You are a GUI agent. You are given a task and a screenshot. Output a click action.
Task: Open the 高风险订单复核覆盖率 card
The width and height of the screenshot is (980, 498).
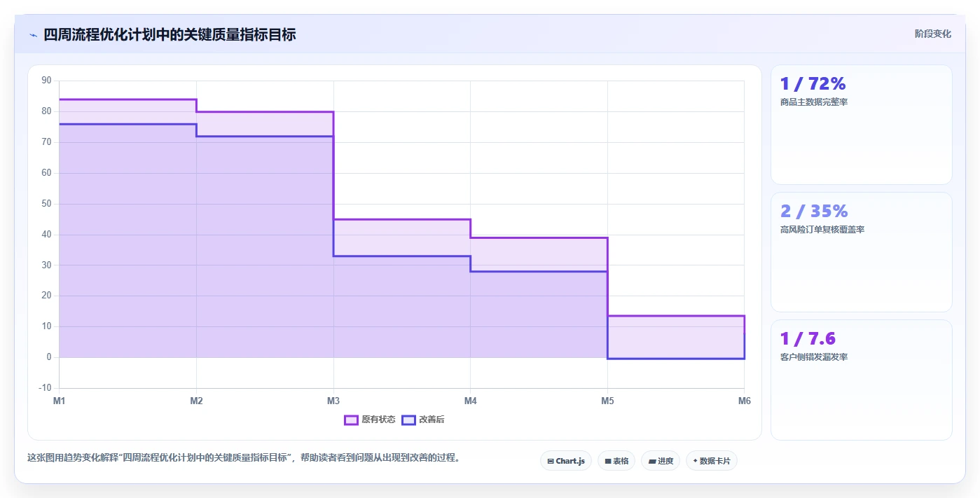(x=862, y=252)
